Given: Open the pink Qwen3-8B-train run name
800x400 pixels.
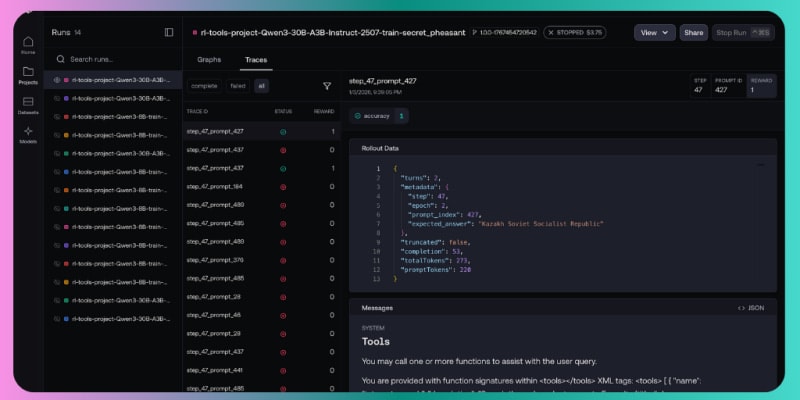Looking at the screenshot, I should 120,227.
